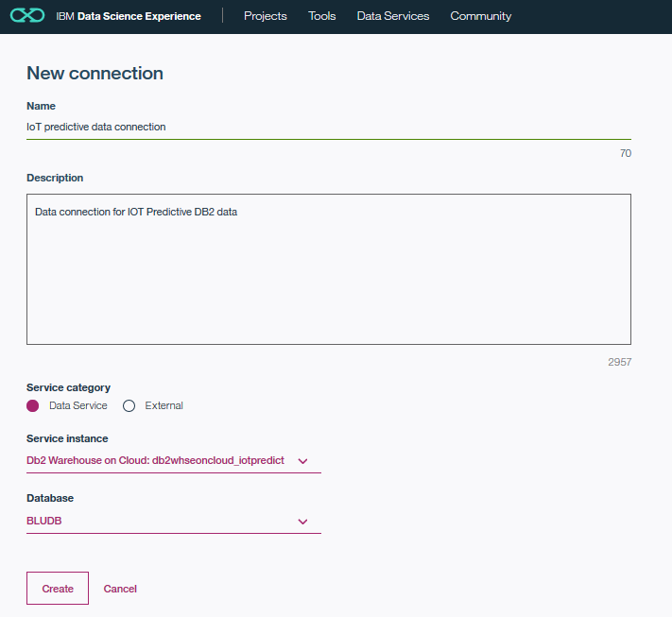Click the External option label text
The height and width of the screenshot is (617, 672).
(x=164, y=405)
